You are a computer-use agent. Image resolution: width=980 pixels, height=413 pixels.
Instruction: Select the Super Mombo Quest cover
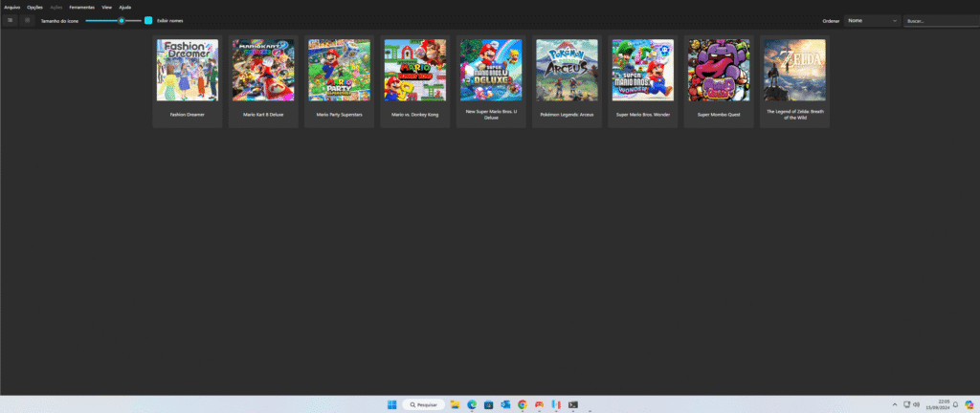(719, 70)
